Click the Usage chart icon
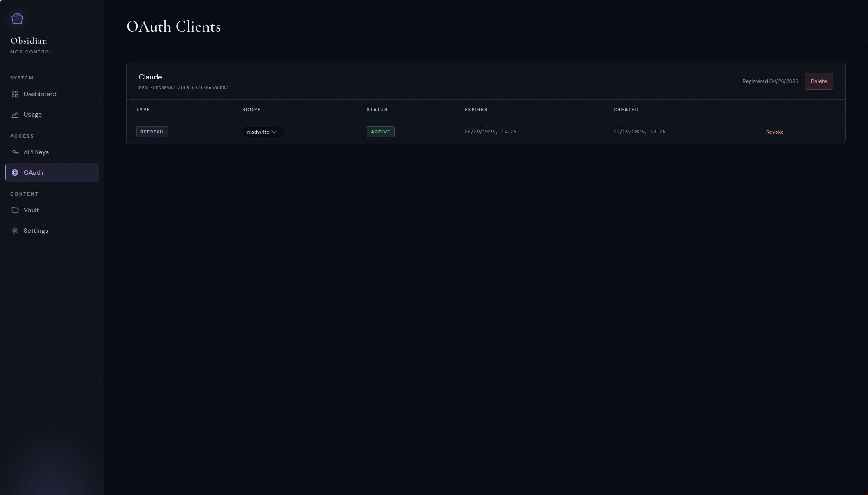Screen dimensions: 868x495 (x=15, y=114)
